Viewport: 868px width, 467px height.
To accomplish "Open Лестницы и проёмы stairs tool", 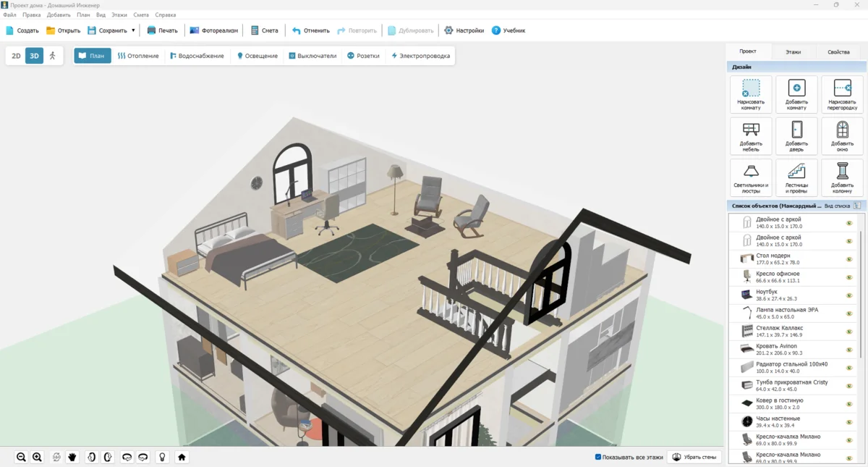I will (796, 177).
